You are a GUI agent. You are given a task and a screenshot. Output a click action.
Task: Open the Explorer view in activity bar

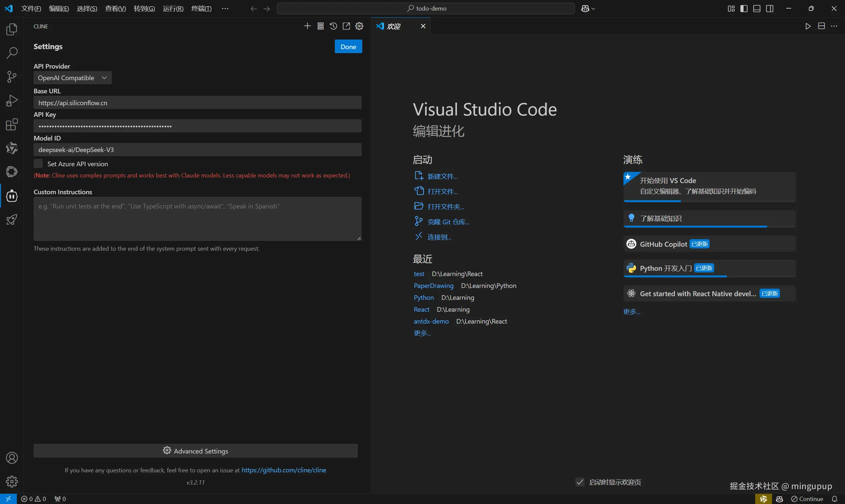12,30
